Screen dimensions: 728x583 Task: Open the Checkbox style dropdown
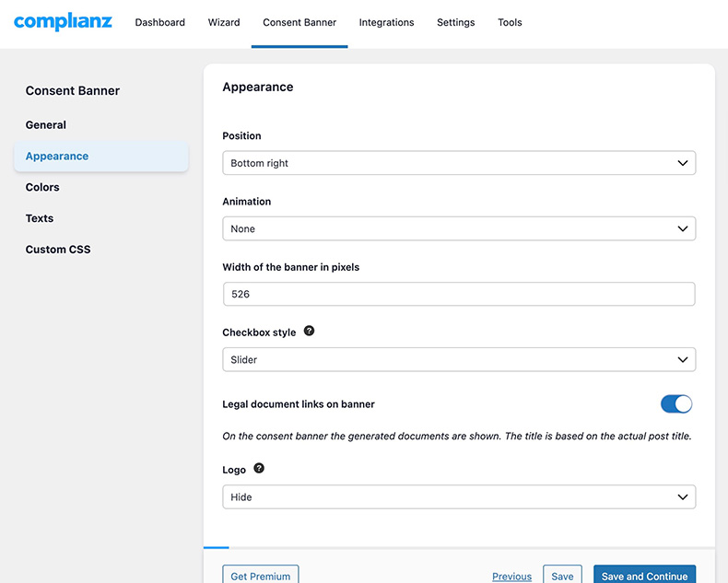click(x=459, y=359)
